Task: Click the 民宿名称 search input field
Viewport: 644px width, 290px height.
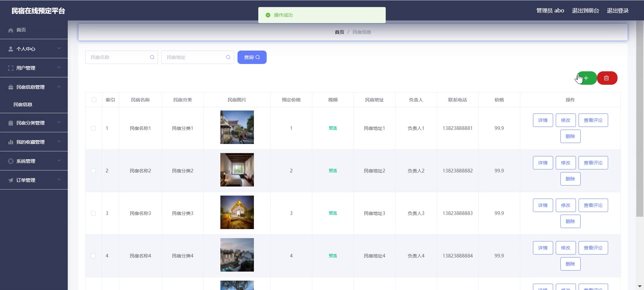Action: point(121,57)
